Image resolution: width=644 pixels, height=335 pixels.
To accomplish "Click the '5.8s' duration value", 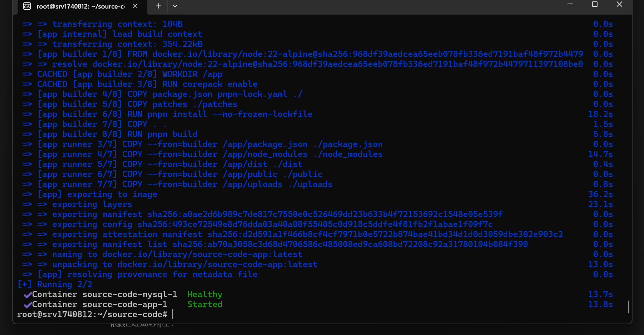I will 603,134.
